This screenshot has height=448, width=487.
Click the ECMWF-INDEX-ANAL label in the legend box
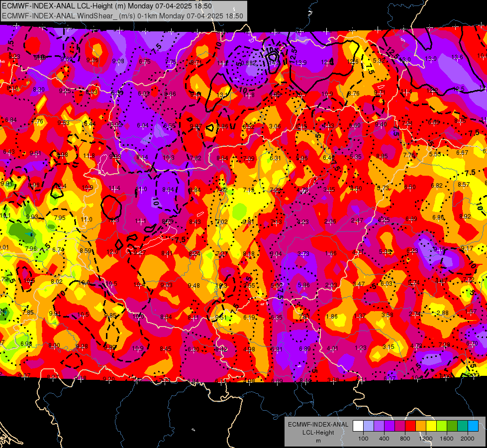coord(318,425)
